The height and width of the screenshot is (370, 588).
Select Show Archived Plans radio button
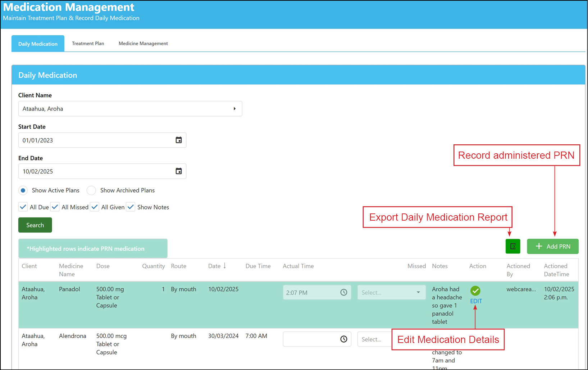coord(91,190)
